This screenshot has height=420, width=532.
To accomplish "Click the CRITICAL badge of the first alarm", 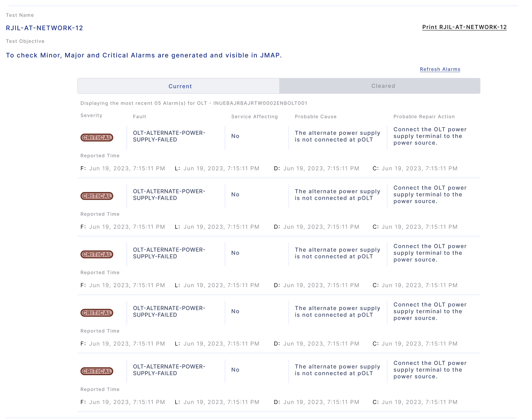I will point(97,138).
